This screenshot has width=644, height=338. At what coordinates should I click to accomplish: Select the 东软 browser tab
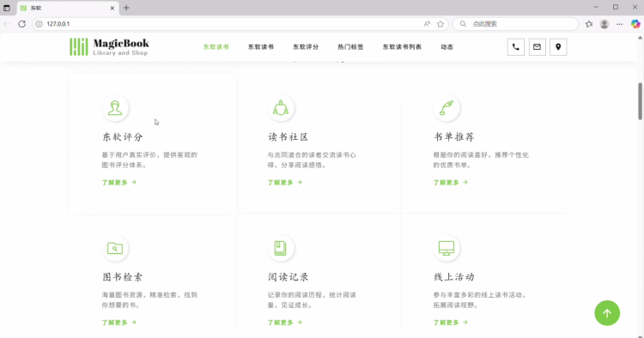[x=68, y=8]
